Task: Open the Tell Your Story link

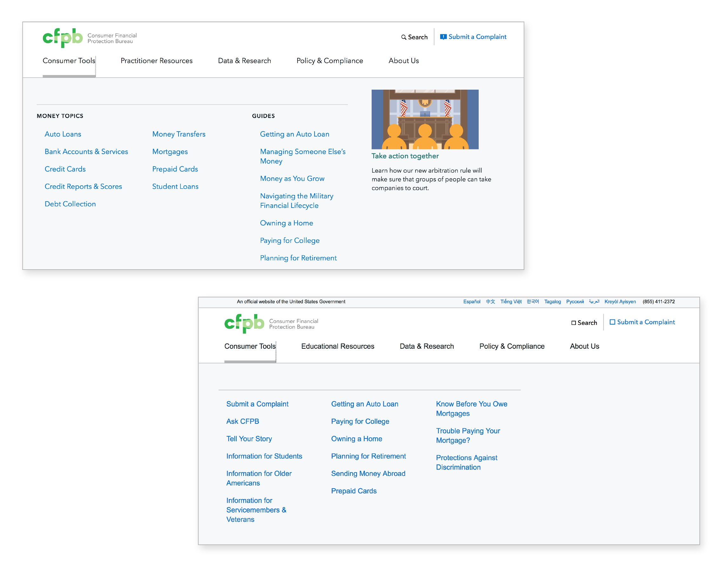Action: (x=249, y=438)
